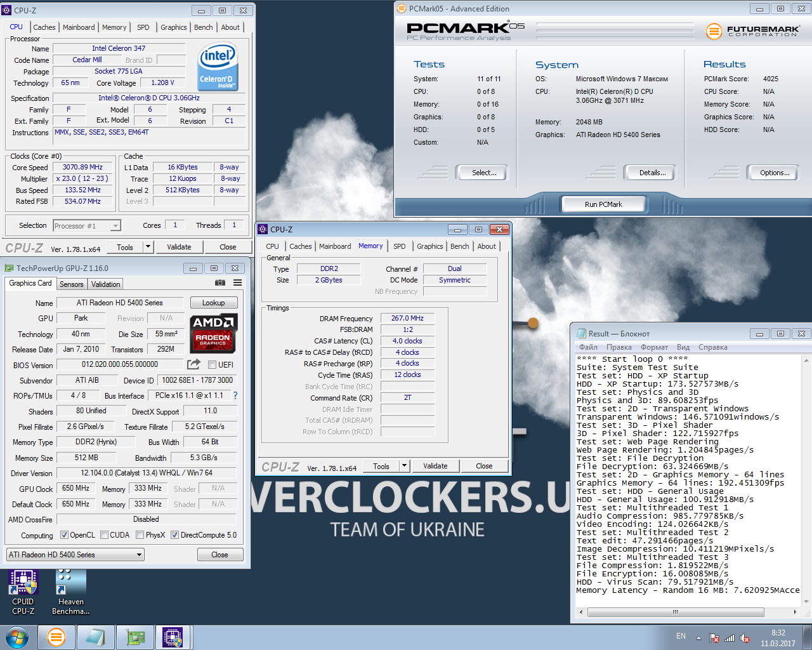
Task: Click GPU-Z taskbar icon
Action: (x=134, y=637)
